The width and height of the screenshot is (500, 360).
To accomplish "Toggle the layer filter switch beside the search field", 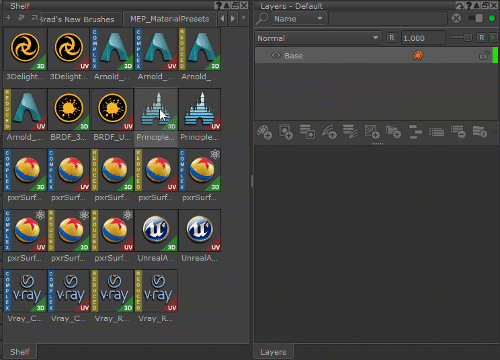I will (476, 18).
